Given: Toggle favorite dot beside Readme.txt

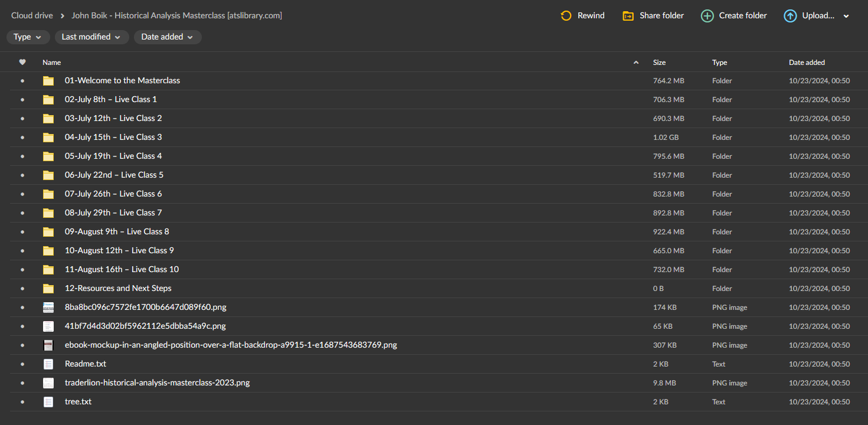Looking at the screenshot, I should [22, 364].
